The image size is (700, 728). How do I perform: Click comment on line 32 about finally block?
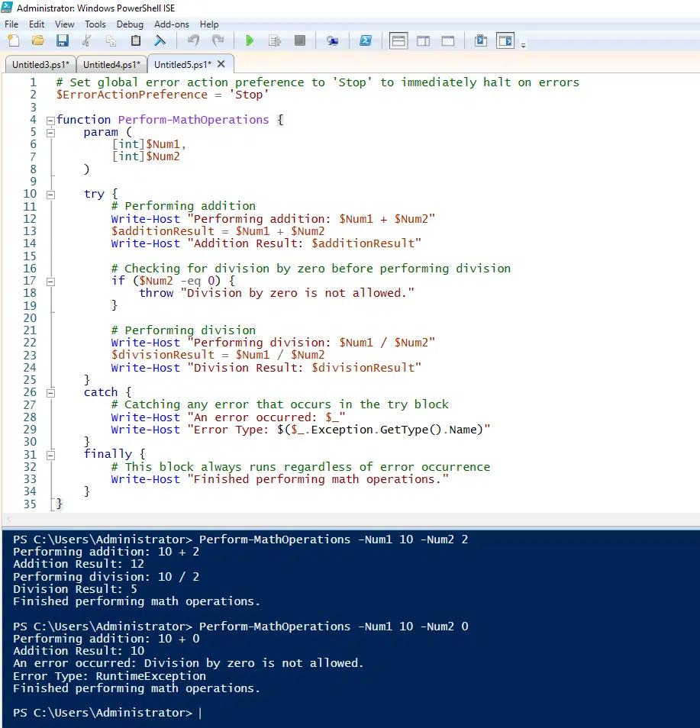tap(301, 466)
